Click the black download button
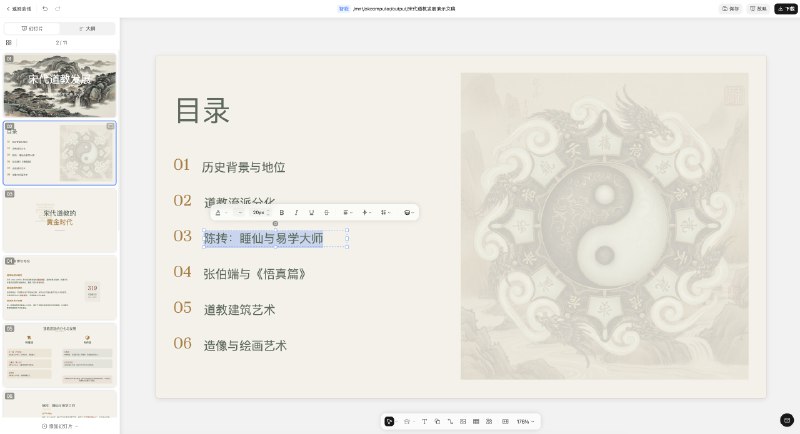800x434 pixels. point(786,9)
